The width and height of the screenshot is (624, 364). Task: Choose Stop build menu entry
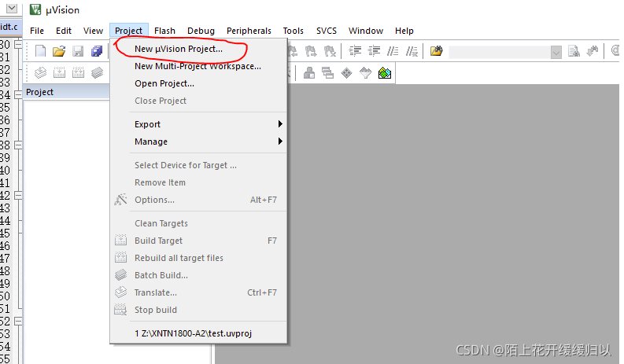pos(198,310)
